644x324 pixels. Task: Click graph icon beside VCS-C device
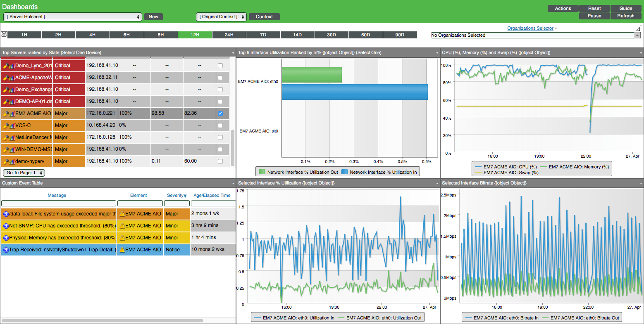(x=12, y=125)
